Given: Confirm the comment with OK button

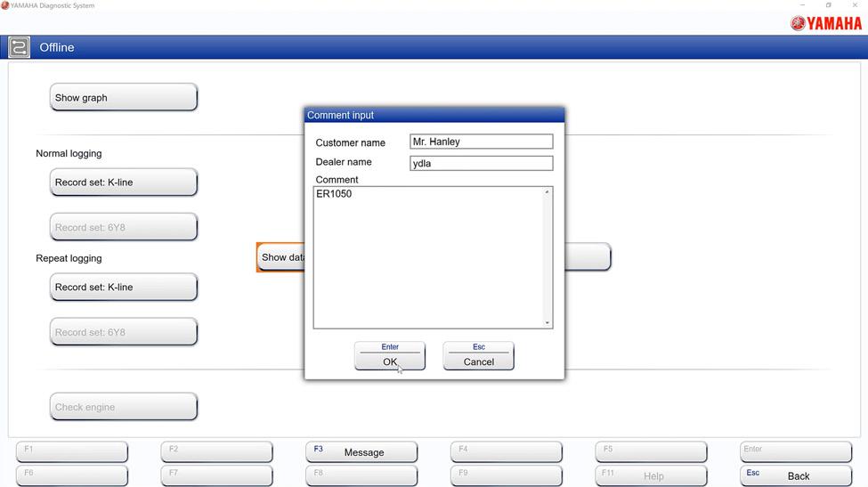Looking at the screenshot, I should [390, 356].
